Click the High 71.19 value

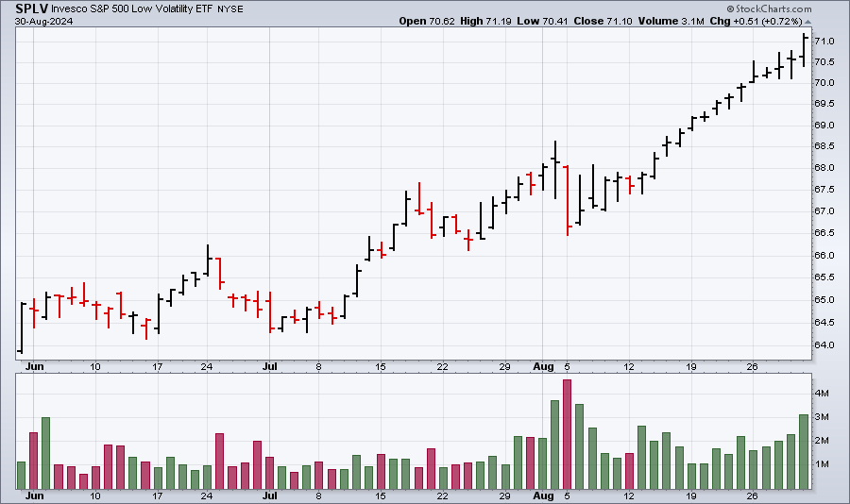point(485,21)
